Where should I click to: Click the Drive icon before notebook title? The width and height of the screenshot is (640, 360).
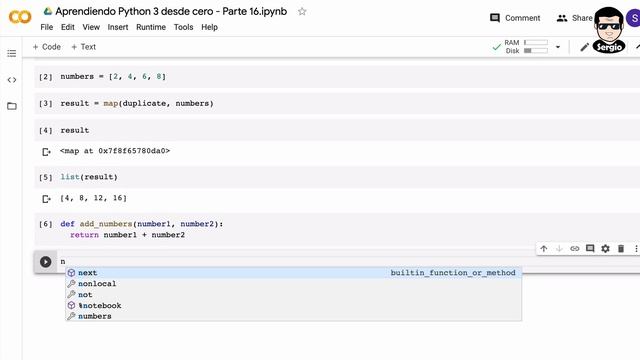point(48,11)
